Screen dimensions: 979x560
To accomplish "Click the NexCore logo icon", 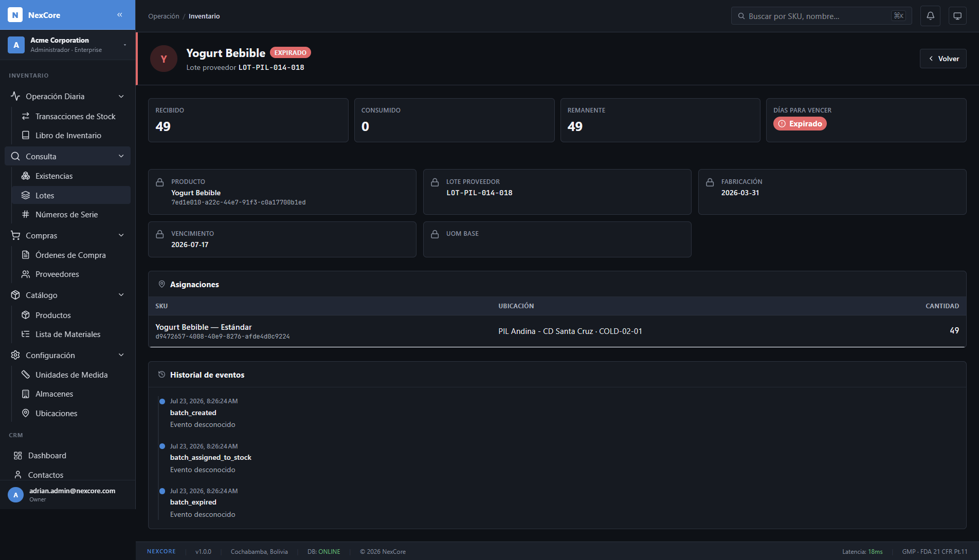I will coord(15,15).
